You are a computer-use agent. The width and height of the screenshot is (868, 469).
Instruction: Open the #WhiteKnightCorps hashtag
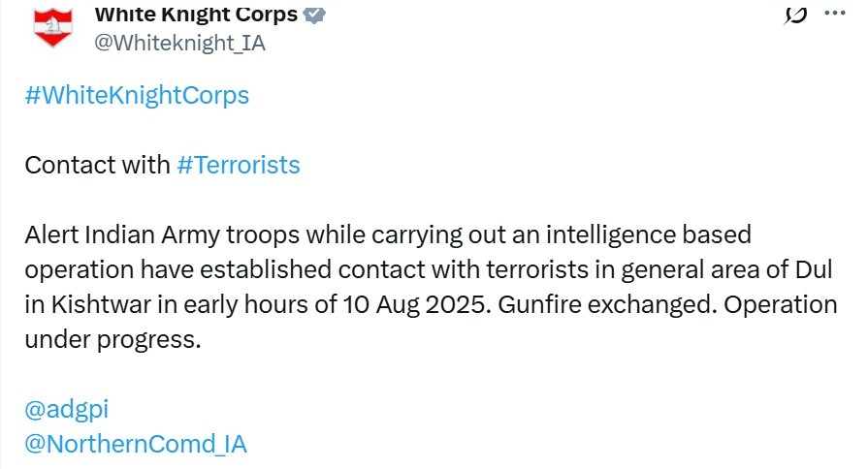click(137, 95)
